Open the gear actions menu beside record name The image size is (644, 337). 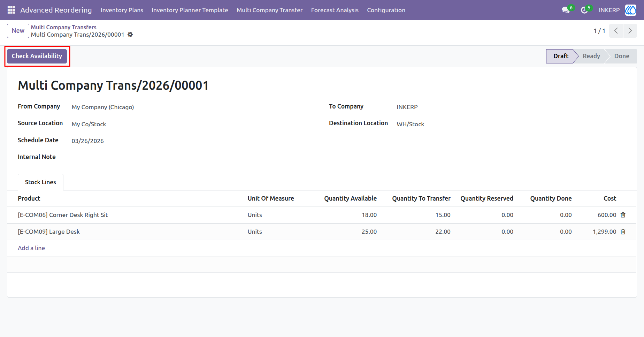[130, 35]
